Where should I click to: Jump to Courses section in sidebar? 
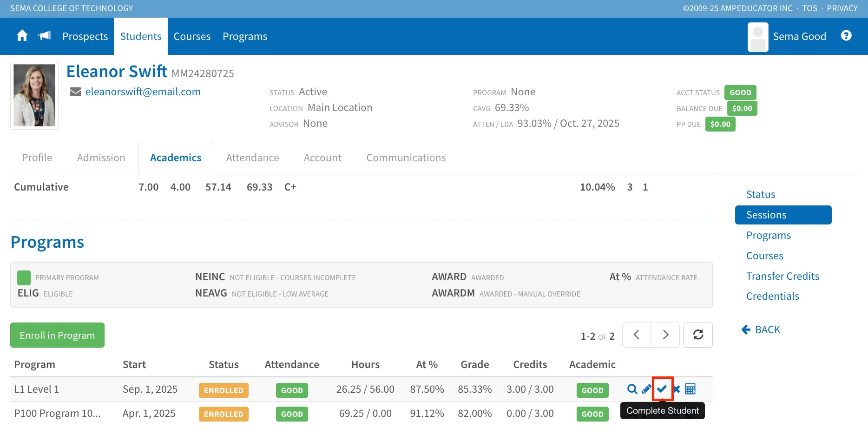pos(765,256)
